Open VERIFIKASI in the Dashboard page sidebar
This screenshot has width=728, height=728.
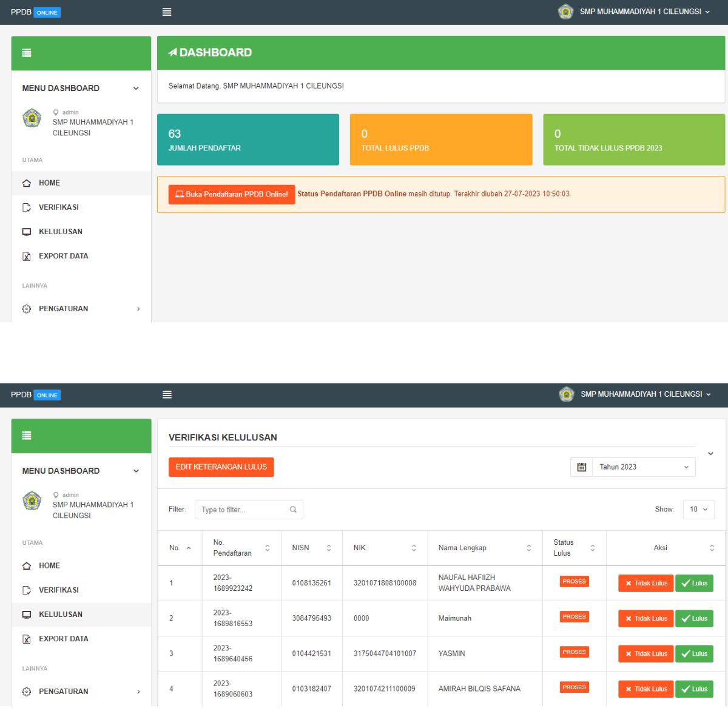[x=81, y=207]
